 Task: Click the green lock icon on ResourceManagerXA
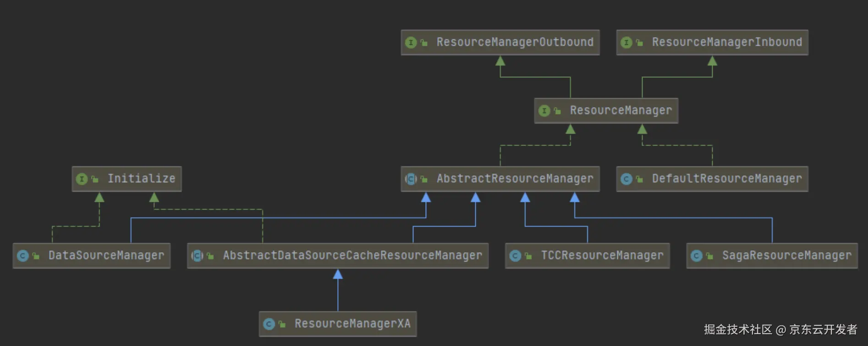coord(282,324)
